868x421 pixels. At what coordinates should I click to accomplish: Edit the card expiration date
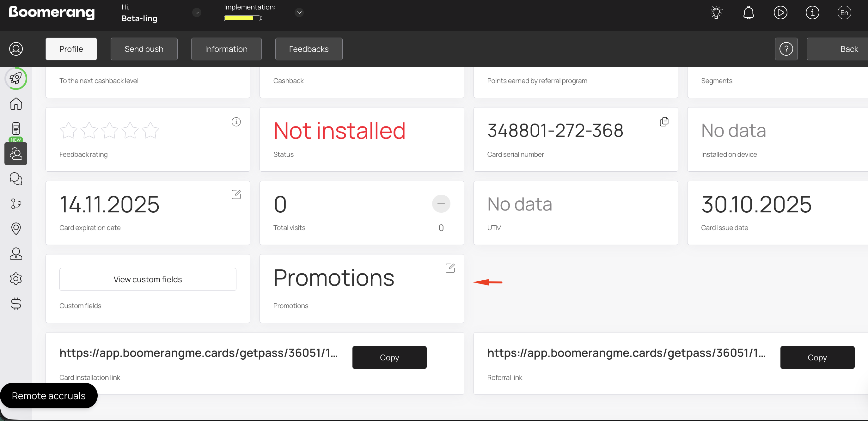pos(236,194)
